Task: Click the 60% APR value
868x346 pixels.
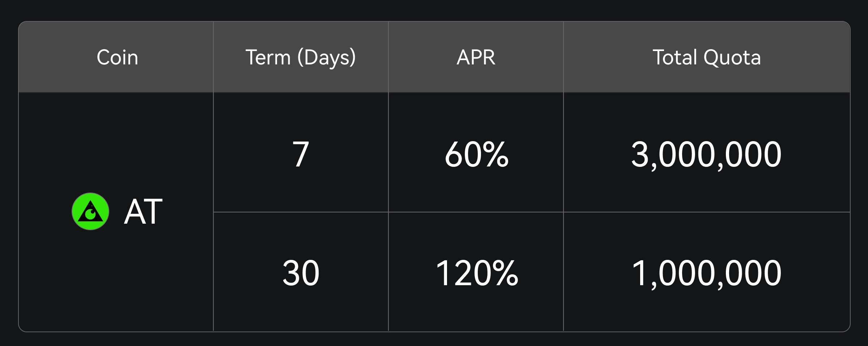Action: (x=476, y=155)
